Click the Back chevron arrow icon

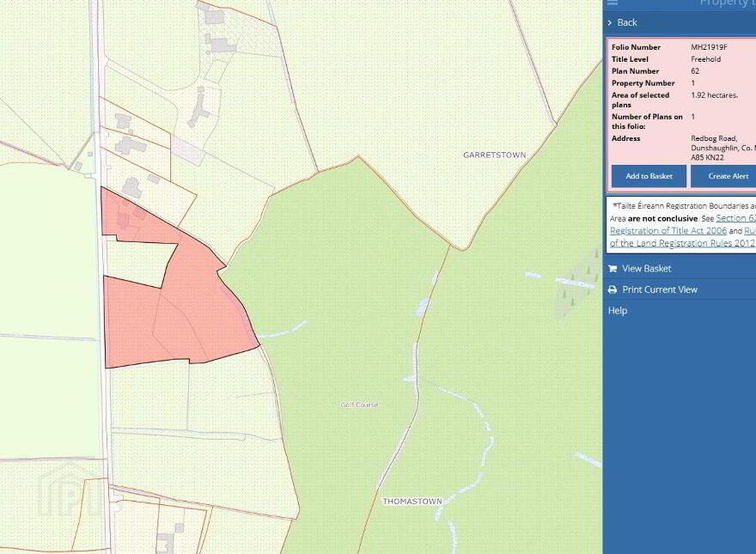(x=610, y=22)
